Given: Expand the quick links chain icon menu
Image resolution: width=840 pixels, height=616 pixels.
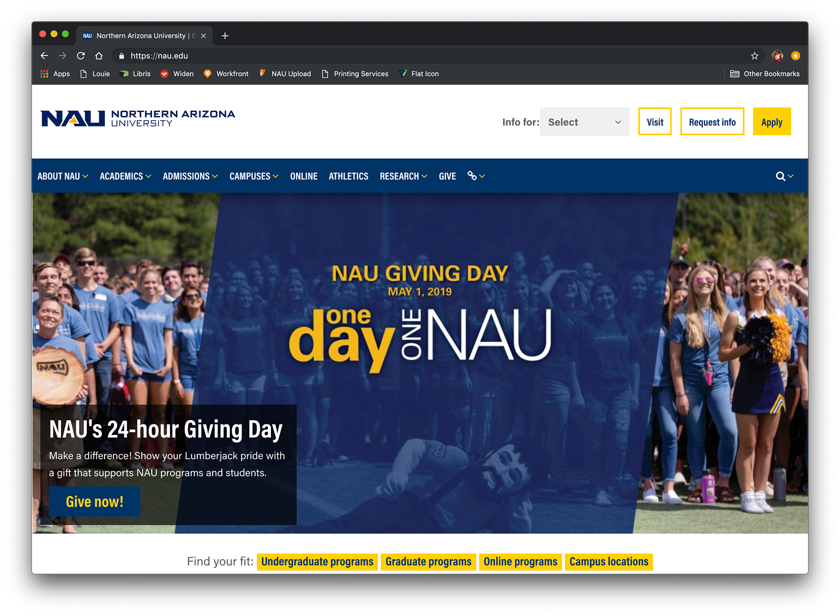Looking at the screenshot, I should [476, 176].
